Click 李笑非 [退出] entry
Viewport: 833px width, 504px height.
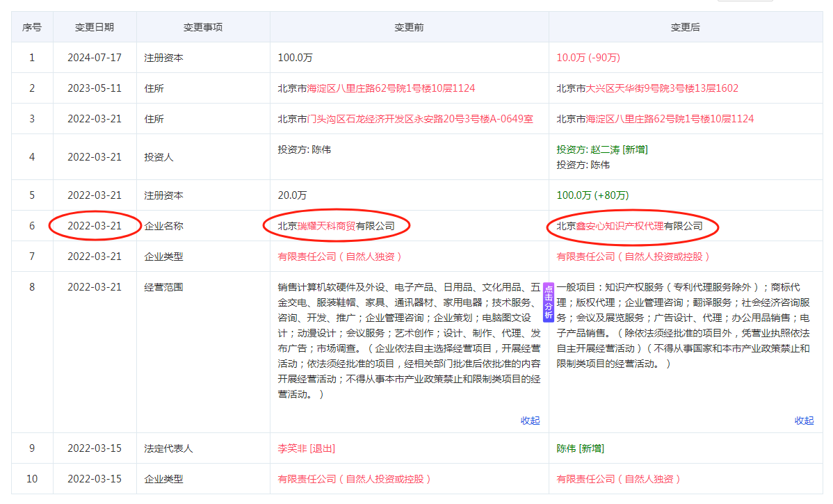point(307,449)
